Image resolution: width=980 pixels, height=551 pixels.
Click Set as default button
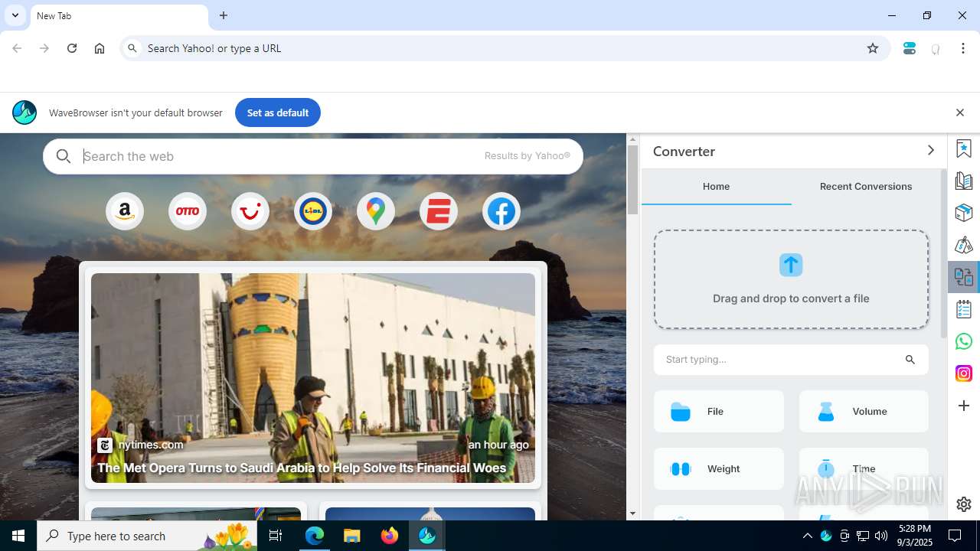pos(278,112)
